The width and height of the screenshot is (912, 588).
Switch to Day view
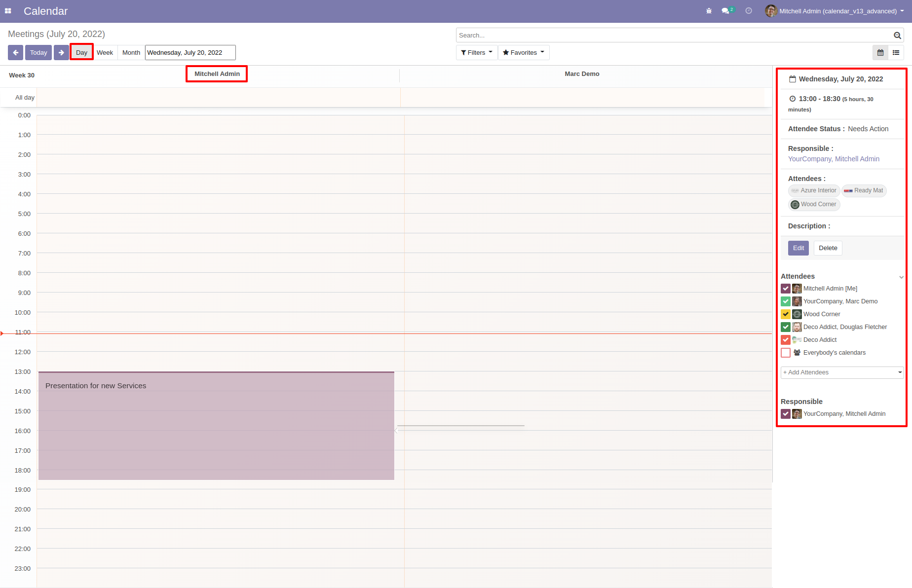[x=81, y=52]
